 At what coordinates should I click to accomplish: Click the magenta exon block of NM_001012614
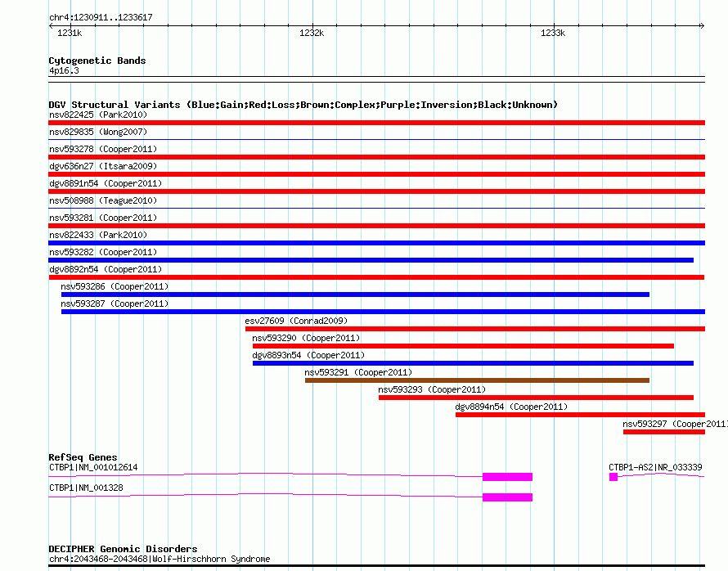coord(507,477)
